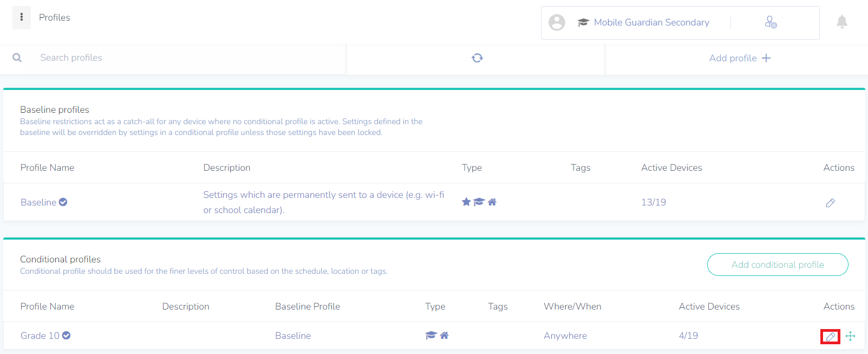The height and width of the screenshot is (354, 868).
Task: Open the Baseline profile link
Action: (x=38, y=202)
